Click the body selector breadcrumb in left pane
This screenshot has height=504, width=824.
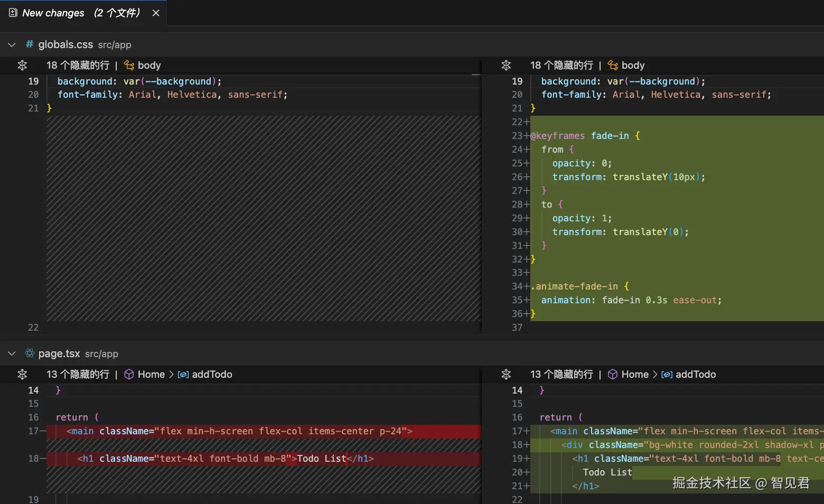(x=148, y=66)
